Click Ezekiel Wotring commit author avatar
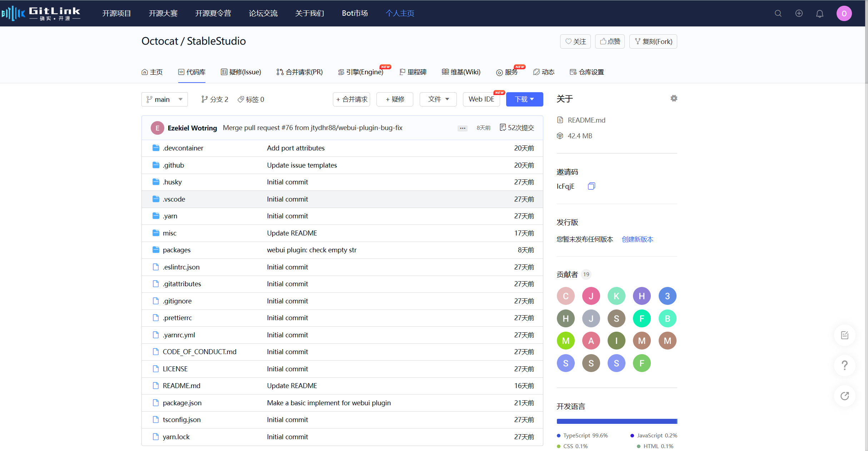 157,128
